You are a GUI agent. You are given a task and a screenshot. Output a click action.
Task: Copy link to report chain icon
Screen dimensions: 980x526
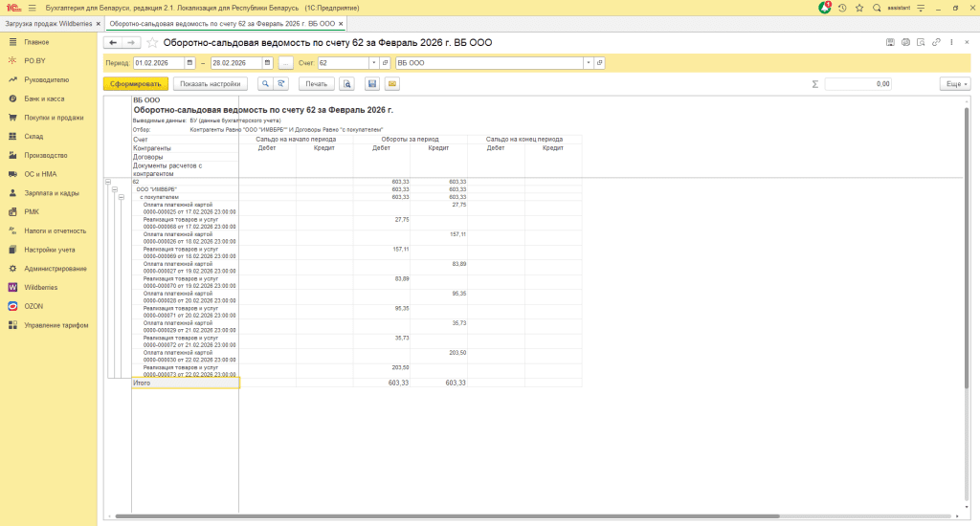[936, 42]
